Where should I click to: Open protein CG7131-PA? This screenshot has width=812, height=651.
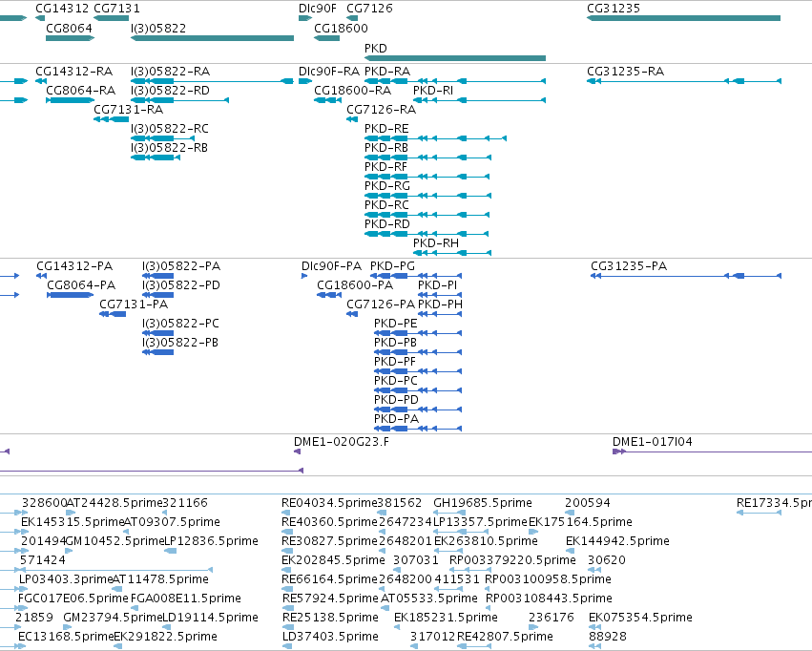pyautogui.click(x=134, y=304)
